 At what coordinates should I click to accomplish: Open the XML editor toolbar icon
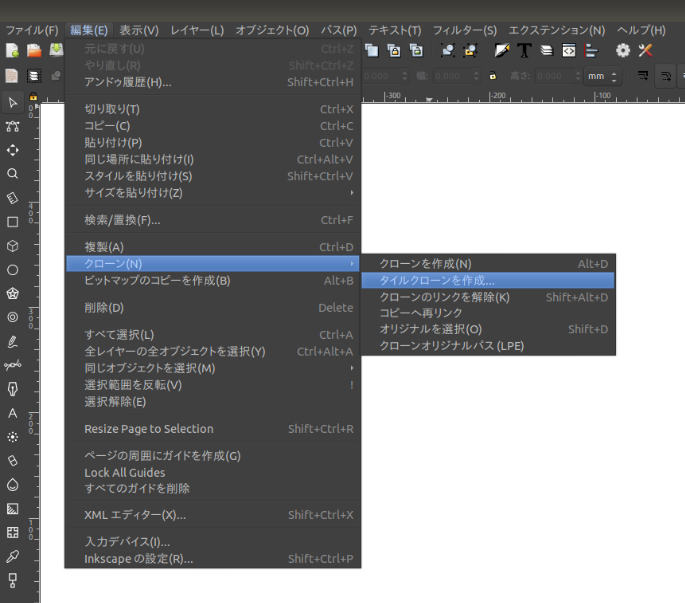(569, 50)
